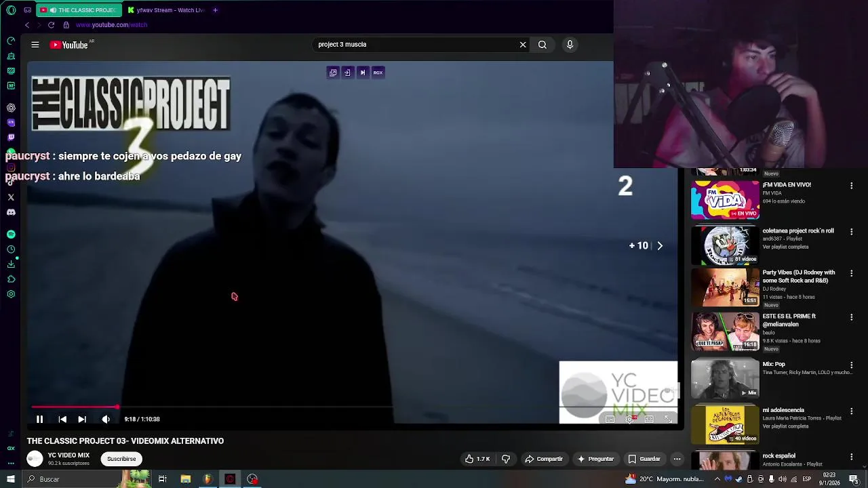Switch player to theater mode

click(649, 420)
